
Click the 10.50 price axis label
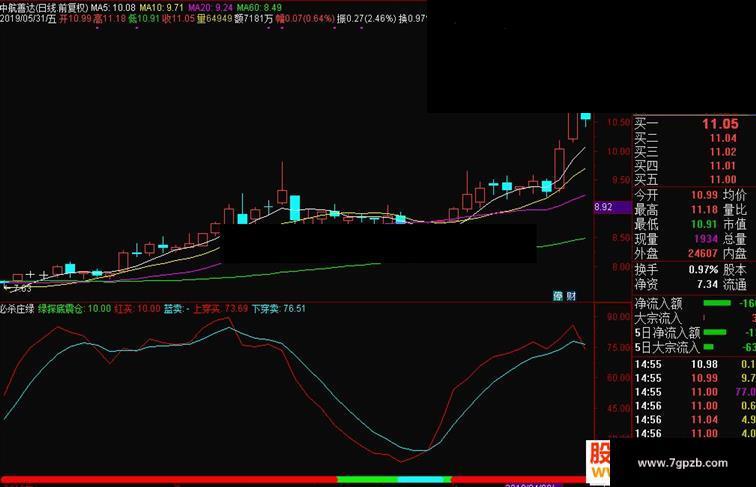[x=618, y=122]
